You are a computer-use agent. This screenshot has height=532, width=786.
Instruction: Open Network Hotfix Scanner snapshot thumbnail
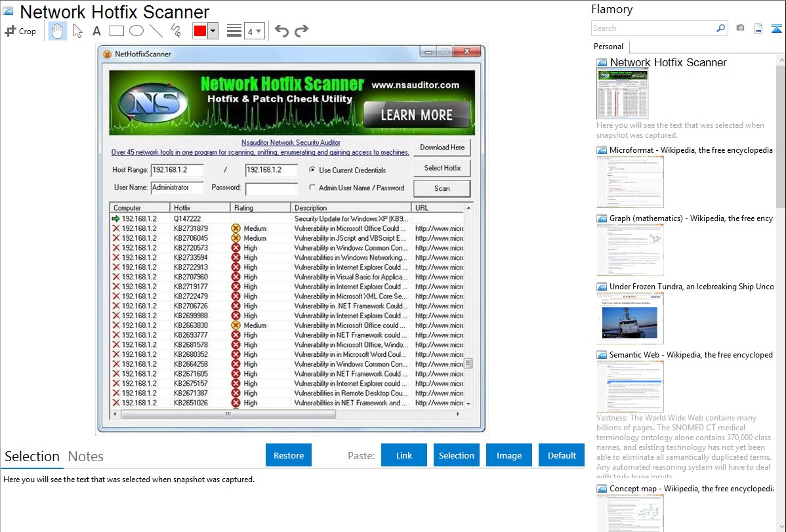622,94
